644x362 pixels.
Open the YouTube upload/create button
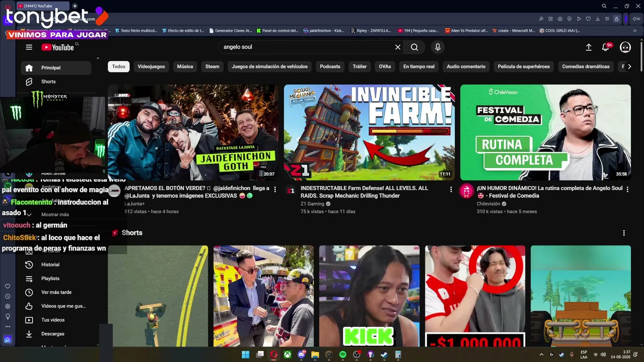pyautogui.click(x=589, y=47)
